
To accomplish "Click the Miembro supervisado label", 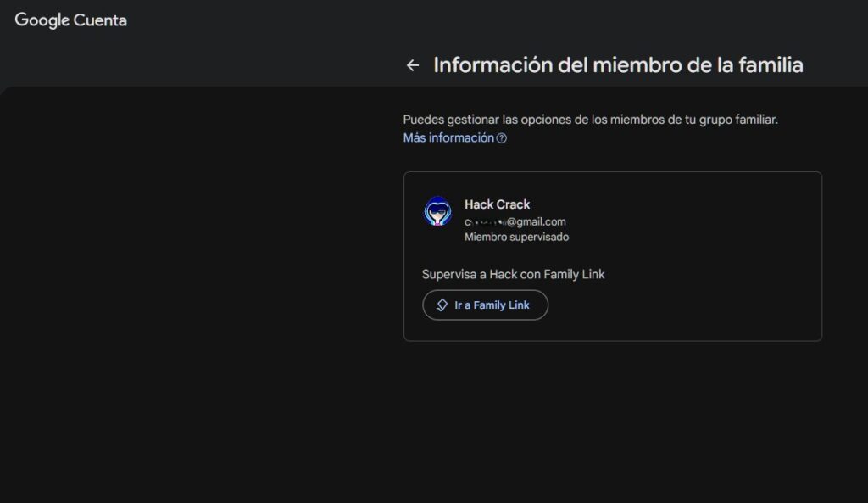I will click(x=516, y=238).
